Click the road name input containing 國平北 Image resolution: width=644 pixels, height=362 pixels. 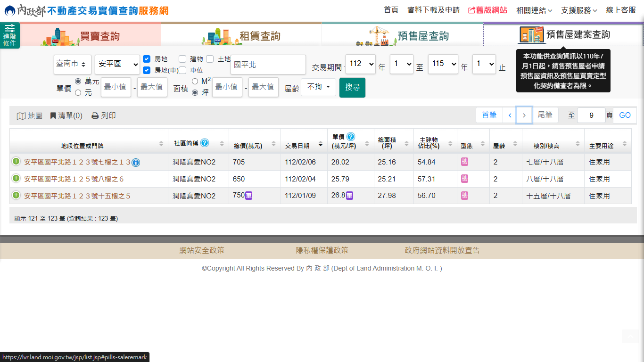tap(268, 65)
